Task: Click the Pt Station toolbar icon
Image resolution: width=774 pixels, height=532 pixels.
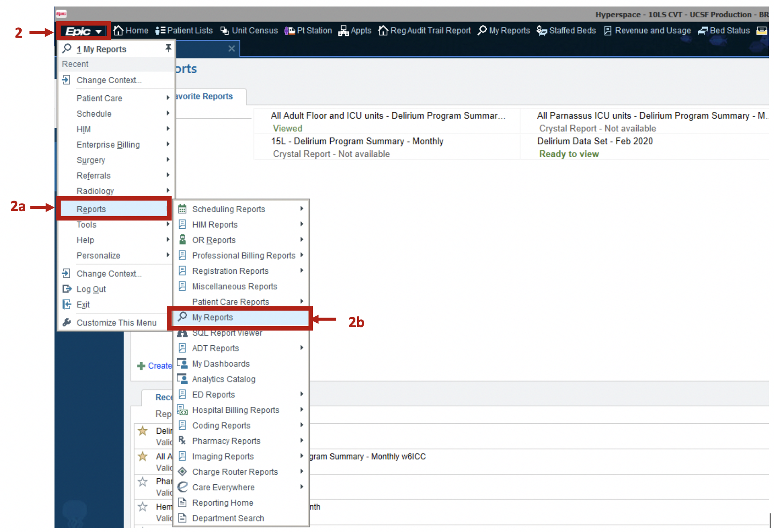Action: (x=308, y=31)
